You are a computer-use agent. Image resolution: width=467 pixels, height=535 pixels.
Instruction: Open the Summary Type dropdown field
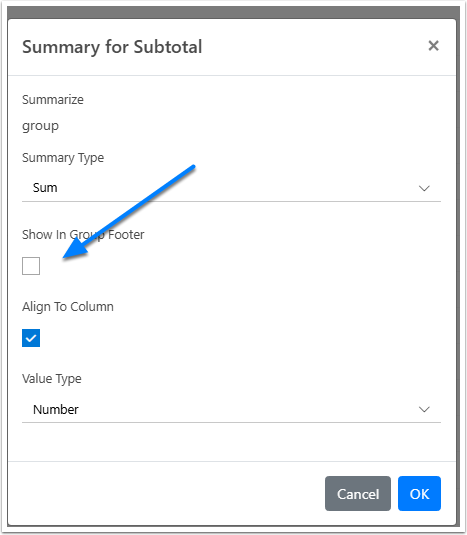pyautogui.click(x=231, y=188)
